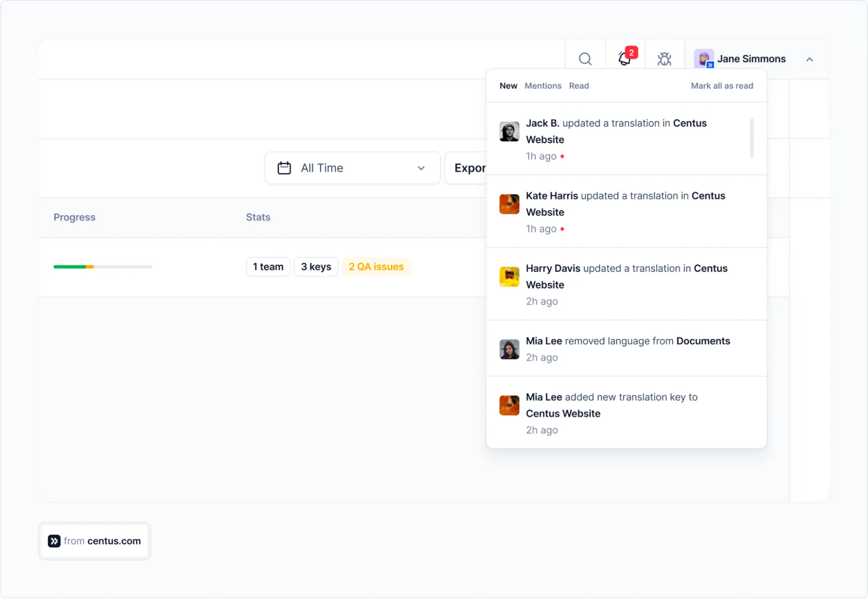Click the calendar icon in the date filter
This screenshot has width=868, height=599.
pyautogui.click(x=284, y=168)
